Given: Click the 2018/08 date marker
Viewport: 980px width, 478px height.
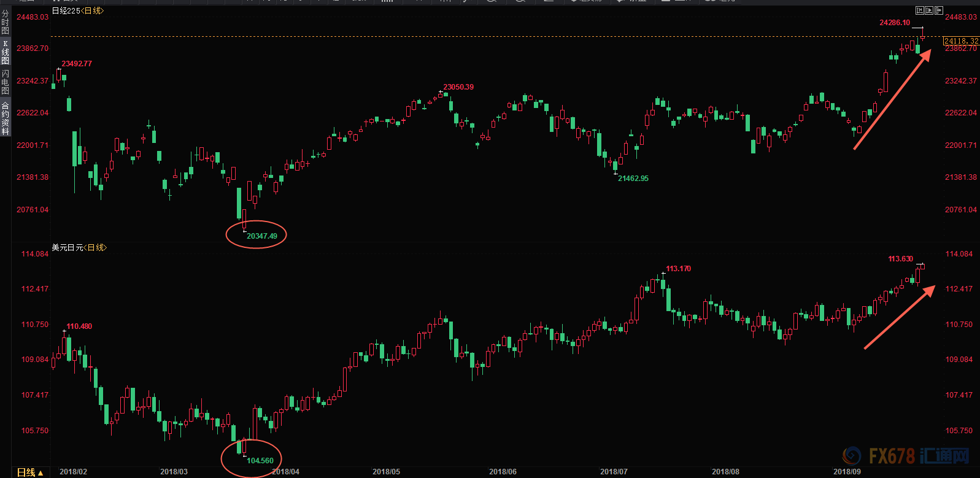Looking at the screenshot, I should (725, 472).
